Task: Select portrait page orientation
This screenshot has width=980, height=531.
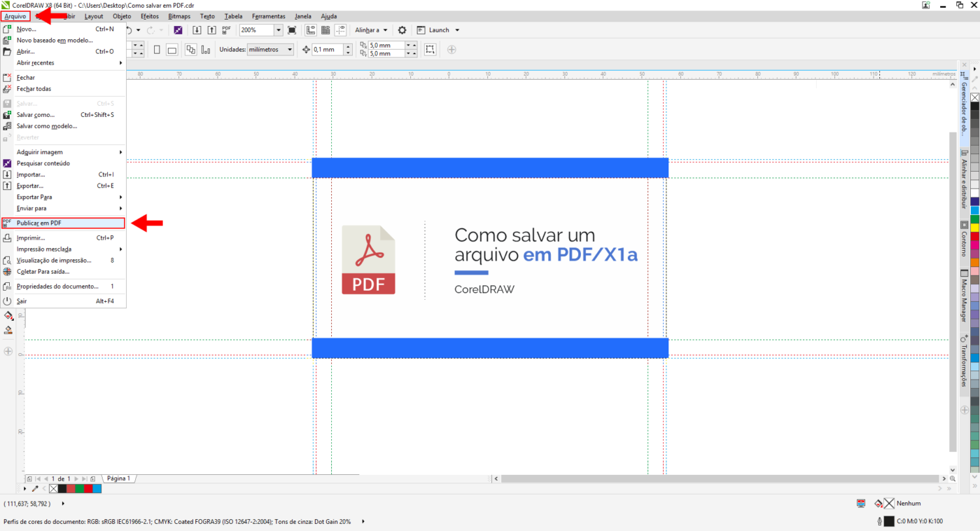Action: click(157, 50)
